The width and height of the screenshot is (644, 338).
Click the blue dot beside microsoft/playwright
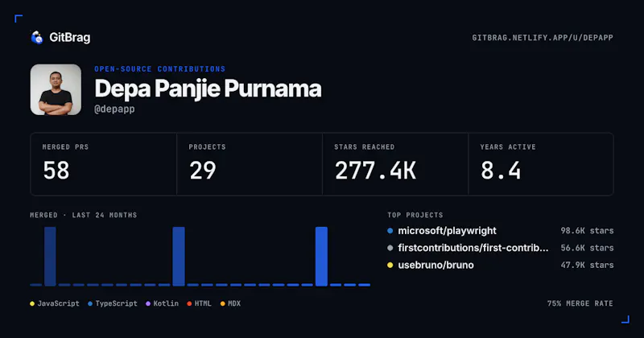[390, 231]
